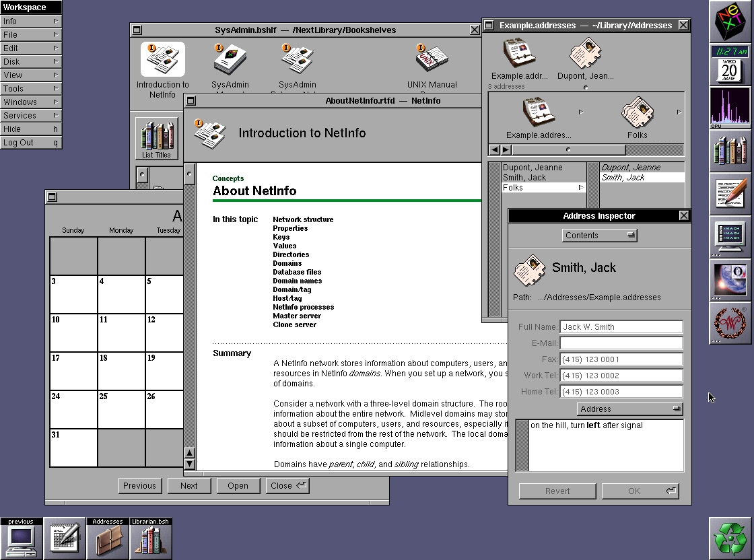
Task: Click the Next button in calendar window
Action: tap(189, 485)
